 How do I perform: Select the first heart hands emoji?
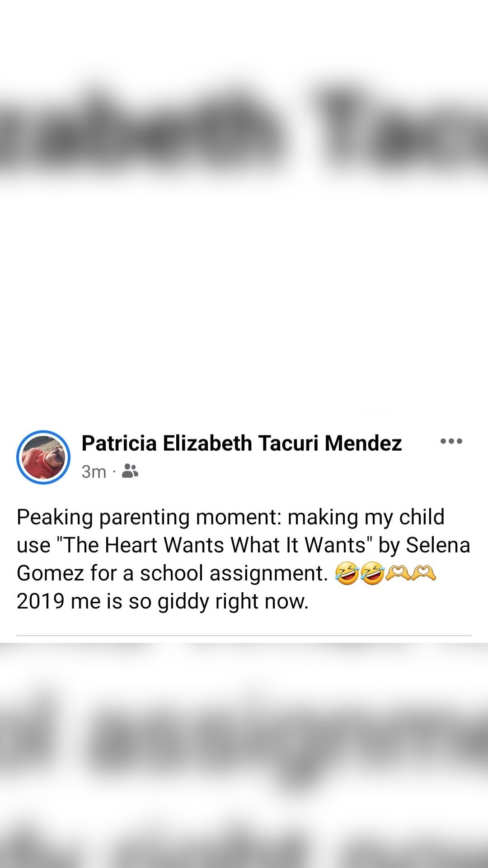pos(398,574)
